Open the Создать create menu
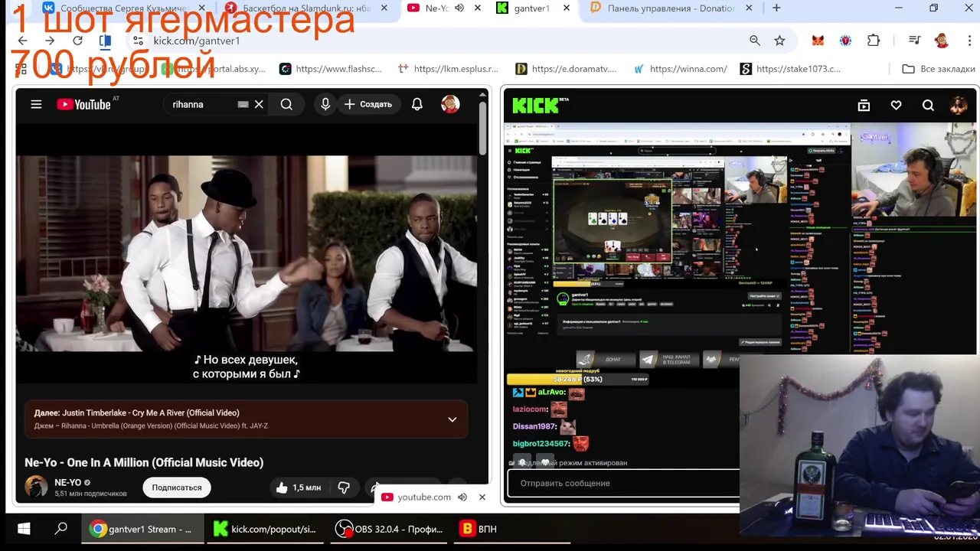Viewport: 980px width, 551px height. (x=368, y=104)
